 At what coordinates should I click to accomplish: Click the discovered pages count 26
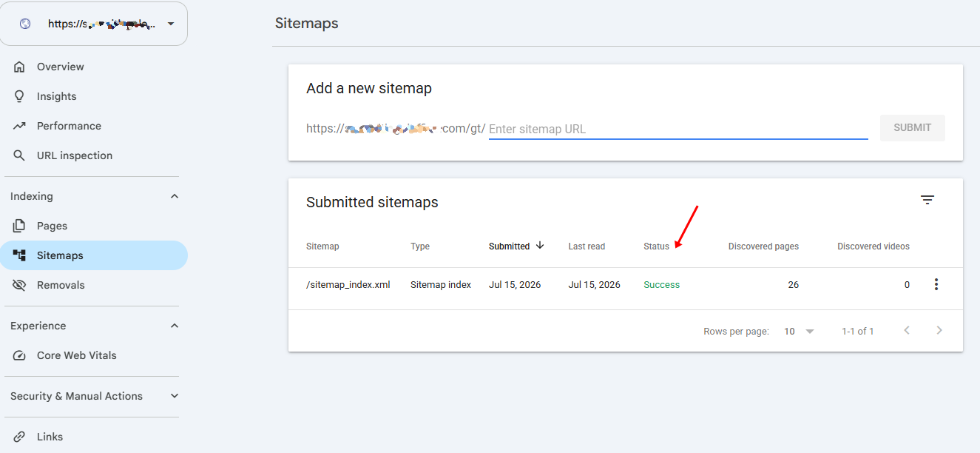click(793, 285)
